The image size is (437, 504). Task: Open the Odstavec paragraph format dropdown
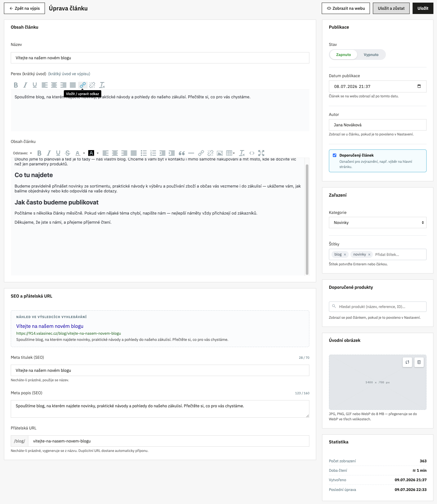22,153
